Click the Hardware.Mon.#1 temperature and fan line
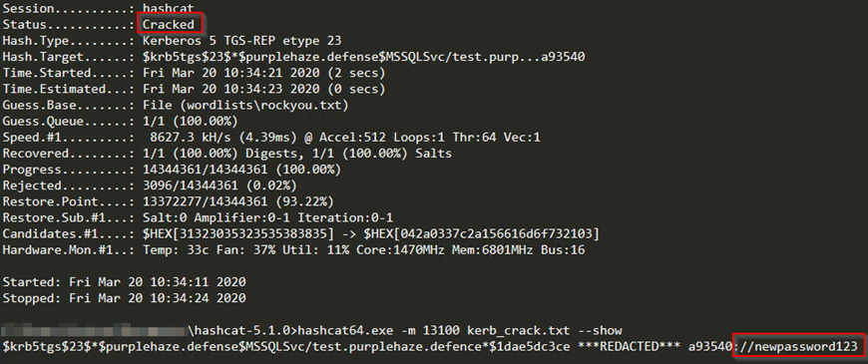 293,250
